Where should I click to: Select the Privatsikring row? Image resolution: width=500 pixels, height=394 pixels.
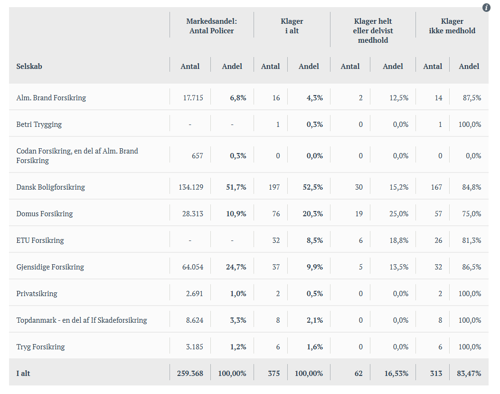[x=249, y=294]
